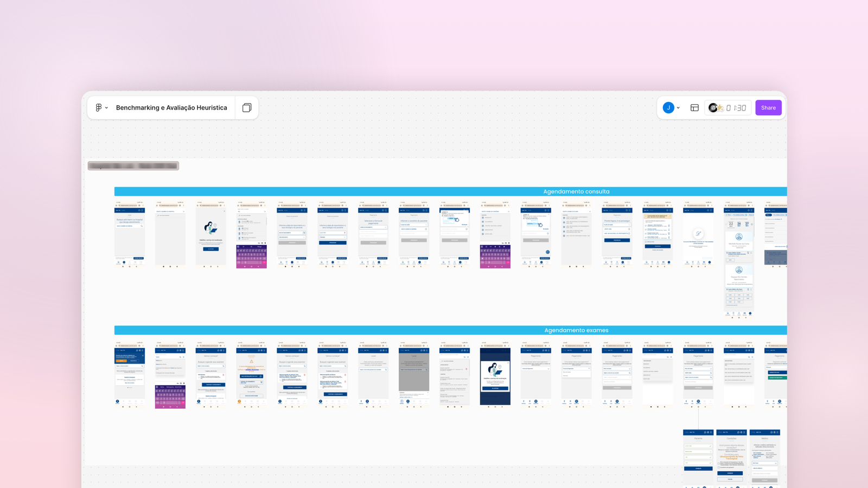Select the dark blue screen in exames row
Viewport: 868px width, 488px height.
495,375
